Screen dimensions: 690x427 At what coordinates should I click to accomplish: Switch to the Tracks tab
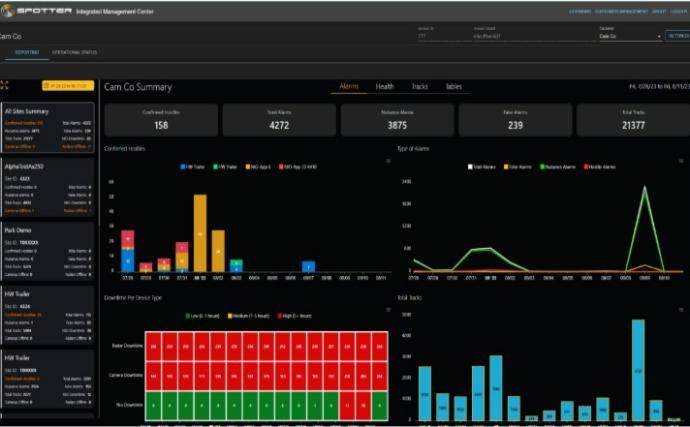click(419, 87)
